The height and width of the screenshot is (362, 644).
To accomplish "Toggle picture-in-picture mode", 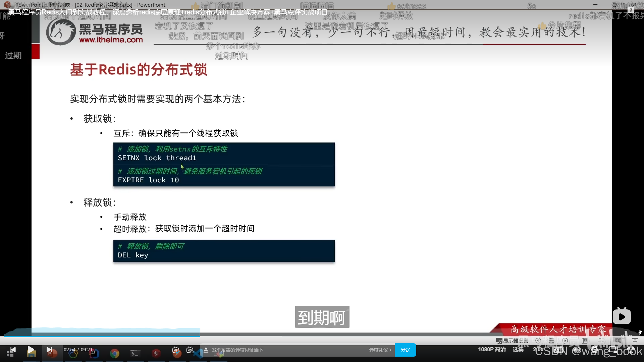I will (613, 350).
